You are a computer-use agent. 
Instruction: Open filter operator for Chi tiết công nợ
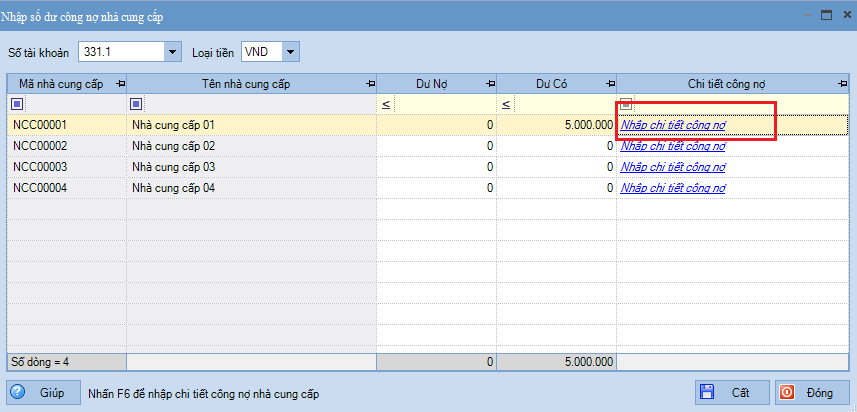click(x=626, y=103)
